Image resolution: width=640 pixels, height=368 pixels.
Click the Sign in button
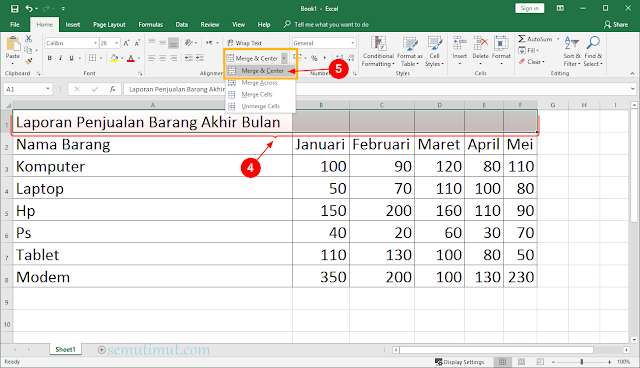[529, 8]
